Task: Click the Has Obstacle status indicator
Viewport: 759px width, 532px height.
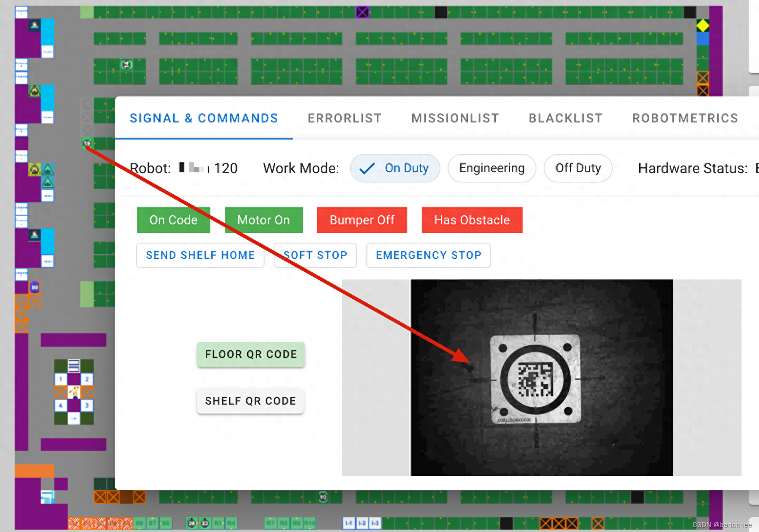Action: pyautogui.click(x=472, y=220)
